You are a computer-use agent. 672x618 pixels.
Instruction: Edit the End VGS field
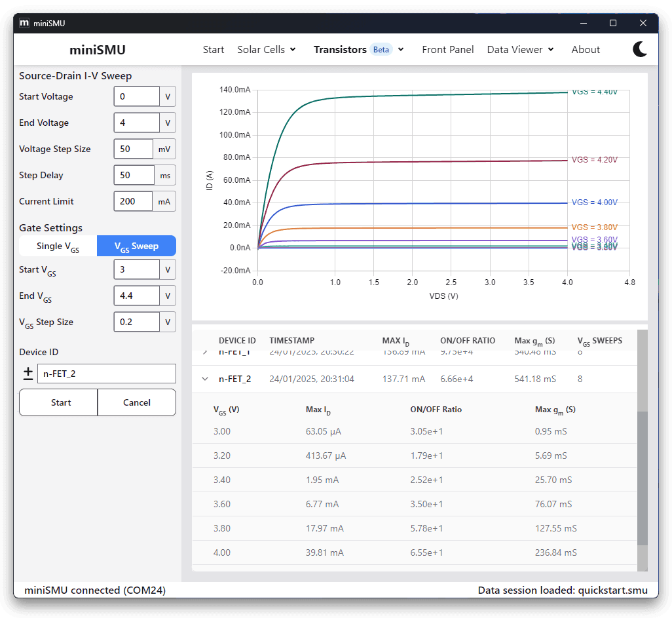[137, 296]
